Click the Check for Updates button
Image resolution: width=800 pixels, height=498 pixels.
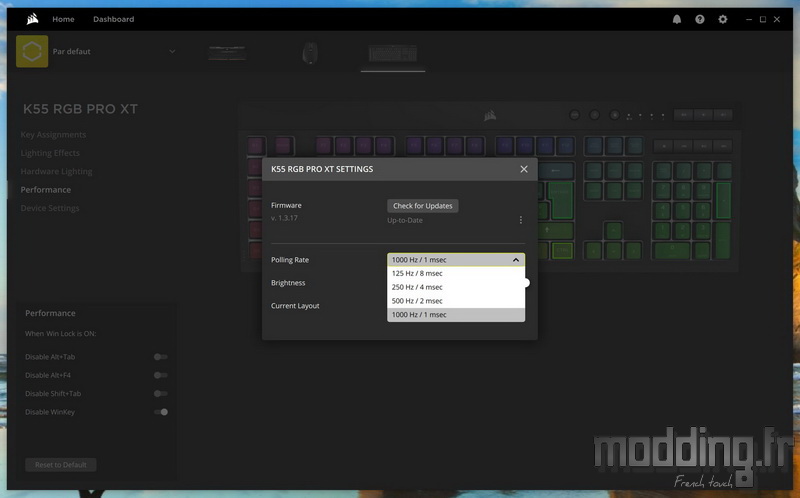click(422, 206)
